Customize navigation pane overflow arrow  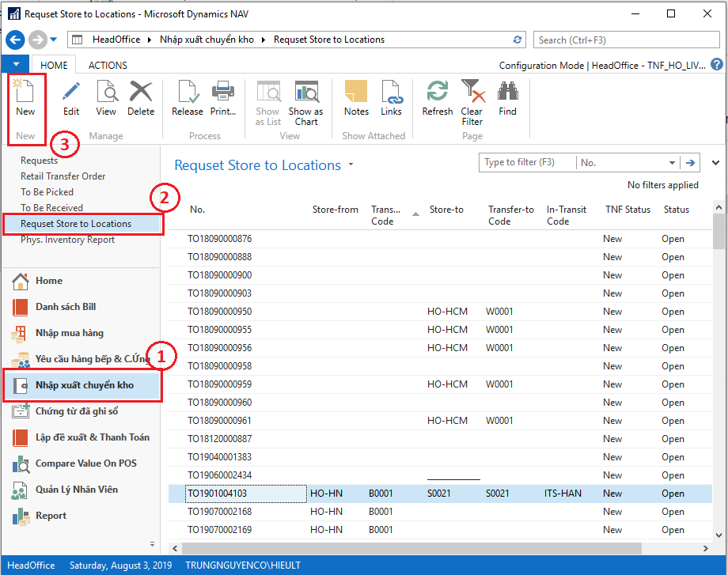pyautogui.click(x=152, y=544)
